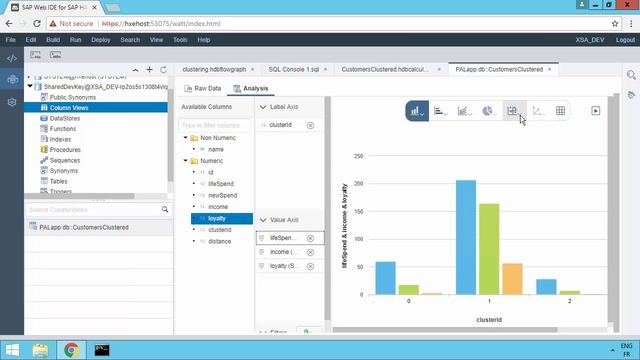
Task: Select Procedures in the tree
Action: [65, 150]
